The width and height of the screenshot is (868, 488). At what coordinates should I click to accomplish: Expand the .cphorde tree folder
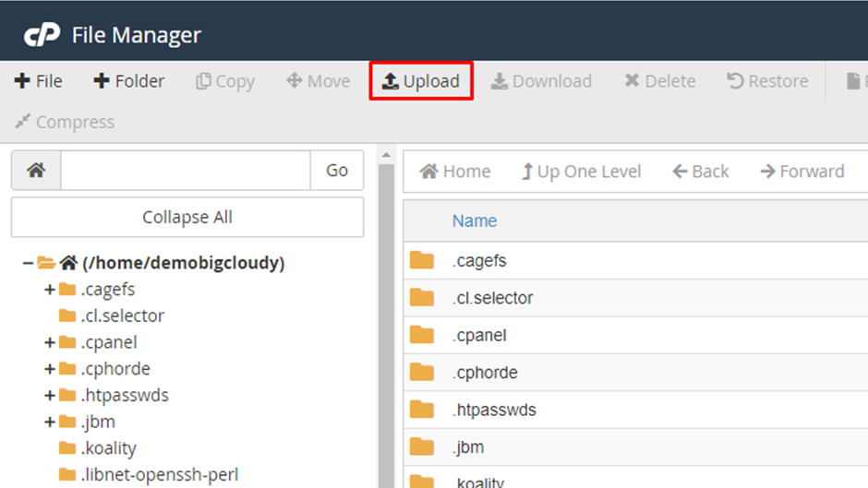[50, 368]
